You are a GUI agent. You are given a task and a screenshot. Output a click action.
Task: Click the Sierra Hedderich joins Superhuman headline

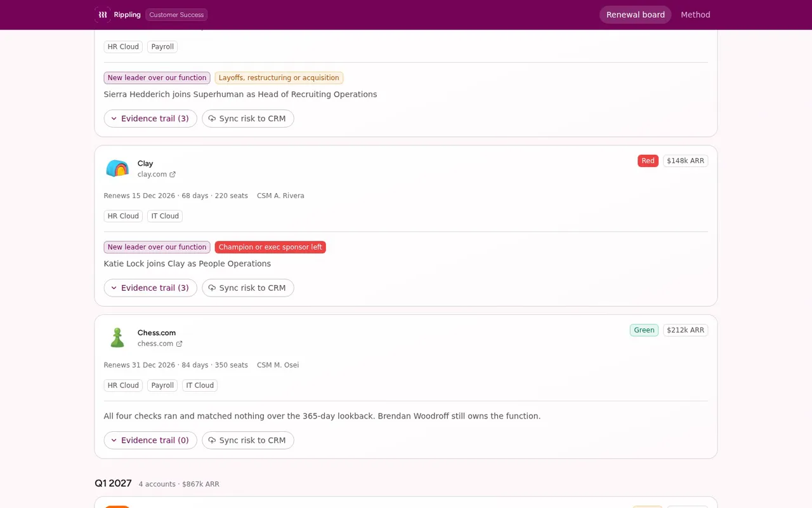coord(240,95)
